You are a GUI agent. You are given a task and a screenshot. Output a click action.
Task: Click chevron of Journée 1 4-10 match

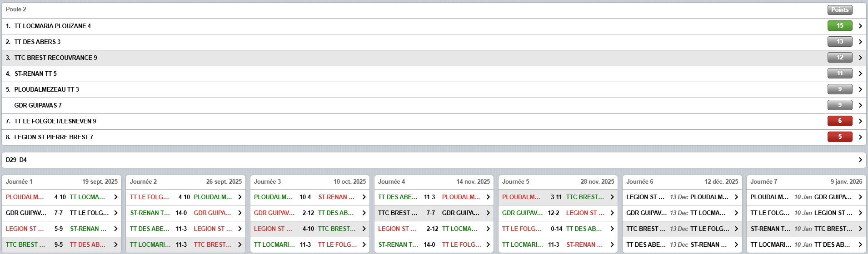(x=115, y=197)
